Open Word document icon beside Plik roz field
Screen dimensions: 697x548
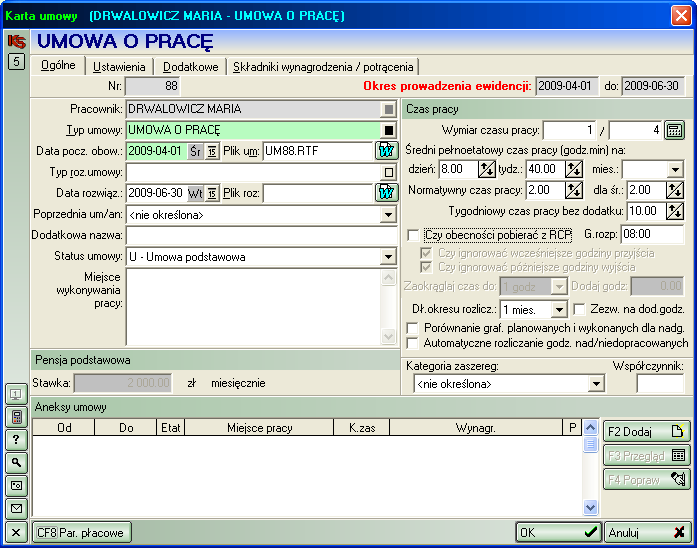pyautogui.click(x=386, y=193)
